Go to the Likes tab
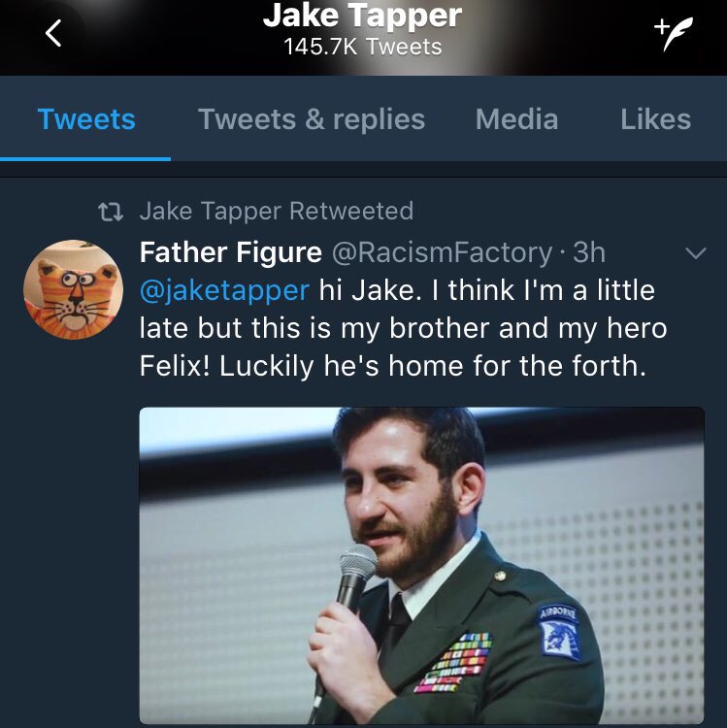Image resolution: width=727 pixels, height=728 pixels. (x=655, y=119)
